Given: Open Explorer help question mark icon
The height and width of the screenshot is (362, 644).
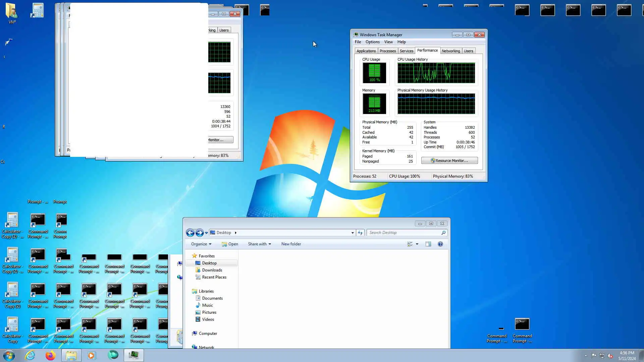Looking at the screenshot, I should 440,244.
